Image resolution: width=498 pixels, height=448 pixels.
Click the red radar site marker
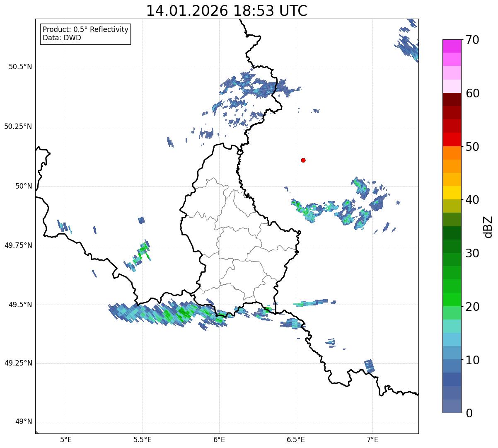pyautogui.click(x=303, y=160)
